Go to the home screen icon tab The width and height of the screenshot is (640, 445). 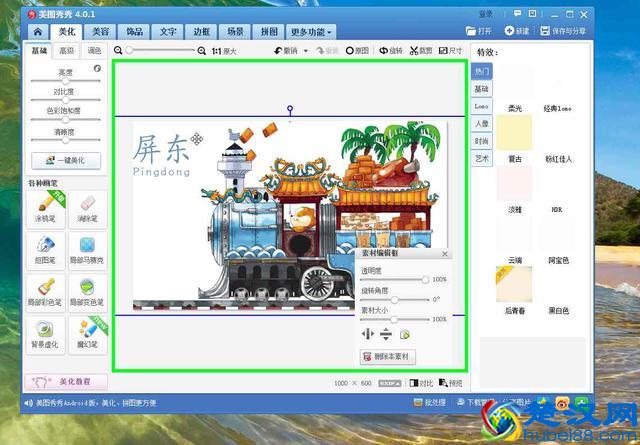[38, 31]
